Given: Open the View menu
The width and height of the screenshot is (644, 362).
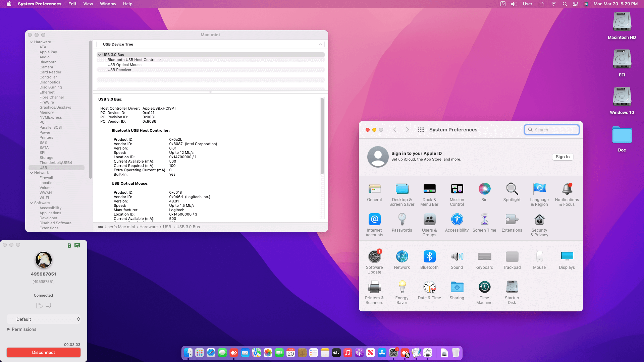Looking at the screenshot, I should [x=88, y=4].
